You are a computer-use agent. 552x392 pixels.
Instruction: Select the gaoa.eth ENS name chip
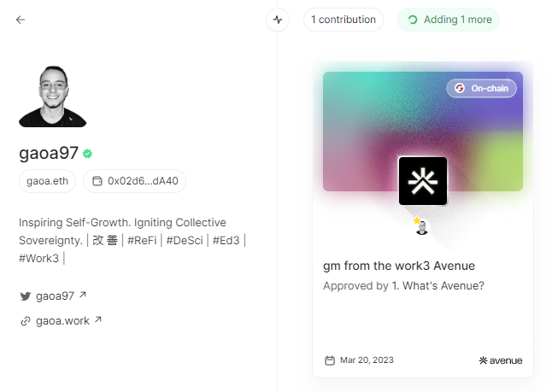pyautogui.click(x=47, y=181)
